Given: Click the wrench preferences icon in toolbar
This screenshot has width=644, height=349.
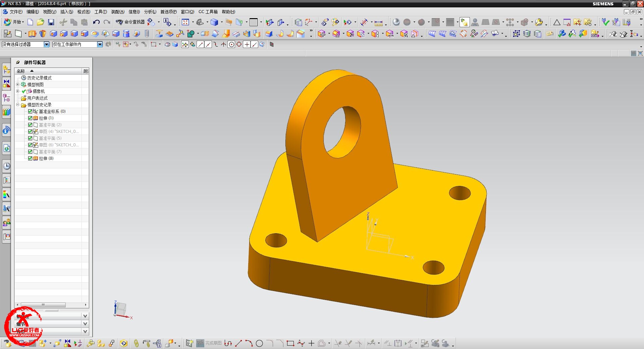Looking at the screenshot, I should click(539, 22).
